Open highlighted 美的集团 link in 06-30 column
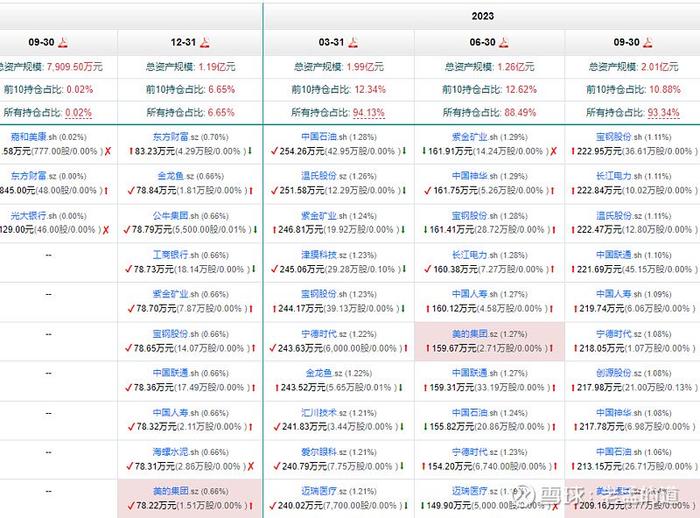700x518 pixels. point(470,334)
